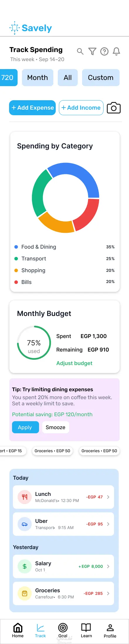The image size is (129, 644).
Task: Choose the Custom period filter
Action: 101,78
